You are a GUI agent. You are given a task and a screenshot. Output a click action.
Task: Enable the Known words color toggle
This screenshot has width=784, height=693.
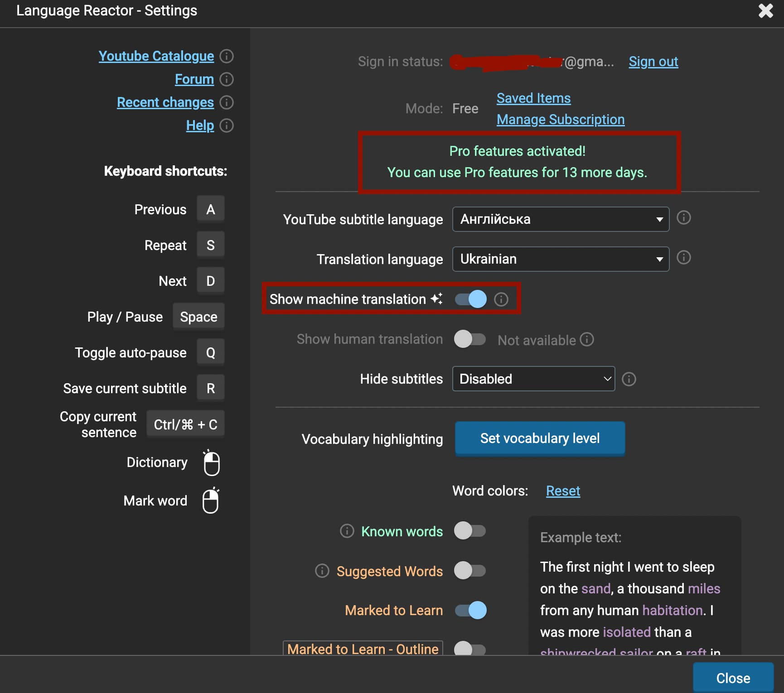(x=469, y=531)
